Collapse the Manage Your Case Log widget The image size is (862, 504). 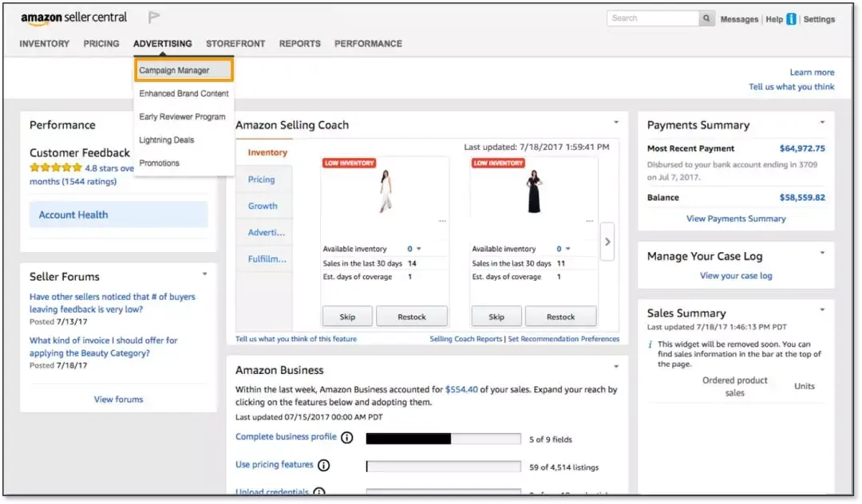pos(822,253)
